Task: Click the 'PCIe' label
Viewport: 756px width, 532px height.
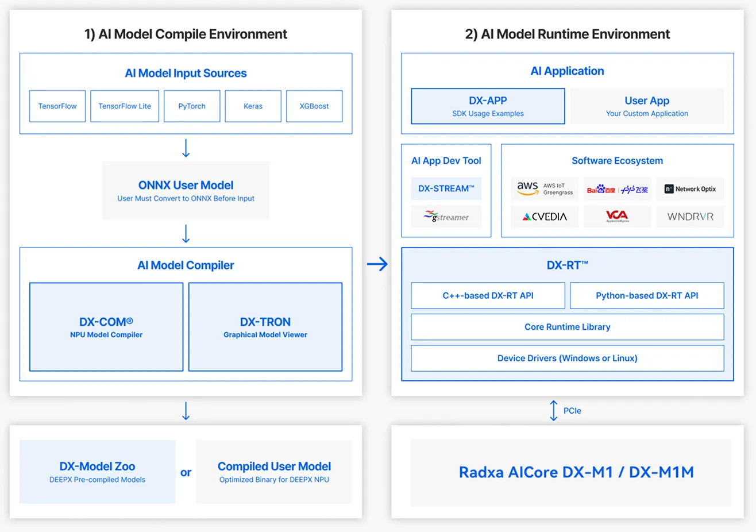Action: [x=572, y=411]
